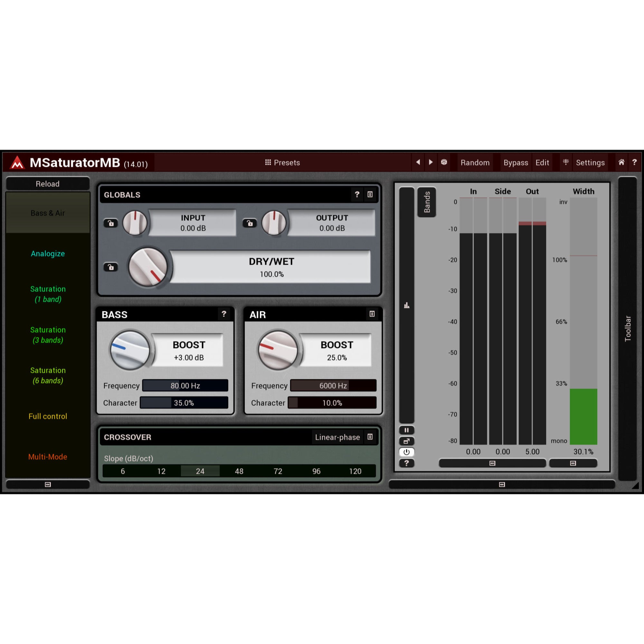Click the BASS Frequency 80.00 Hz slider
644x644 pixels.
[185, 385]
